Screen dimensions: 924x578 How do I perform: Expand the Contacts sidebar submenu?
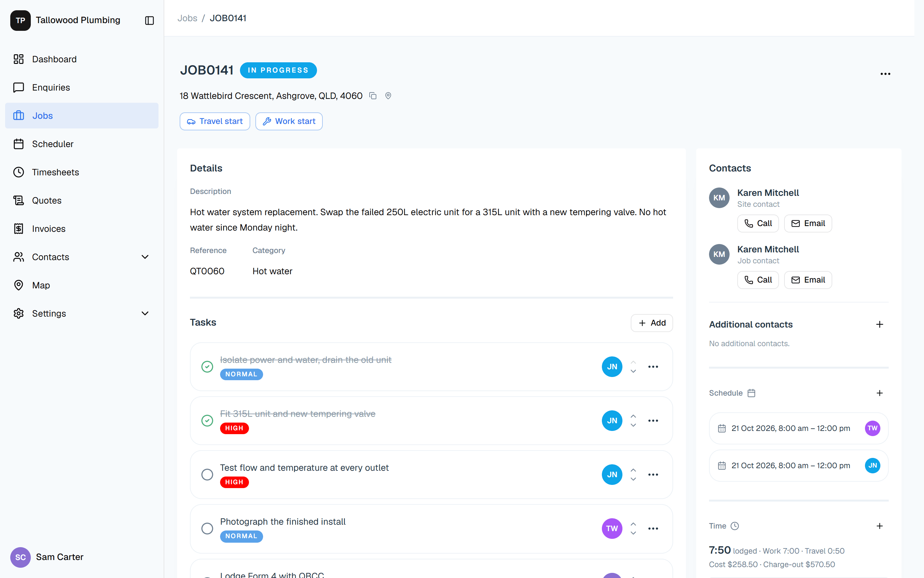coord(145,257)
